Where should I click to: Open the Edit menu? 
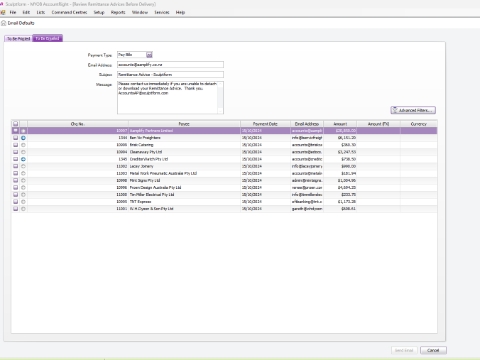click(26, 12)
